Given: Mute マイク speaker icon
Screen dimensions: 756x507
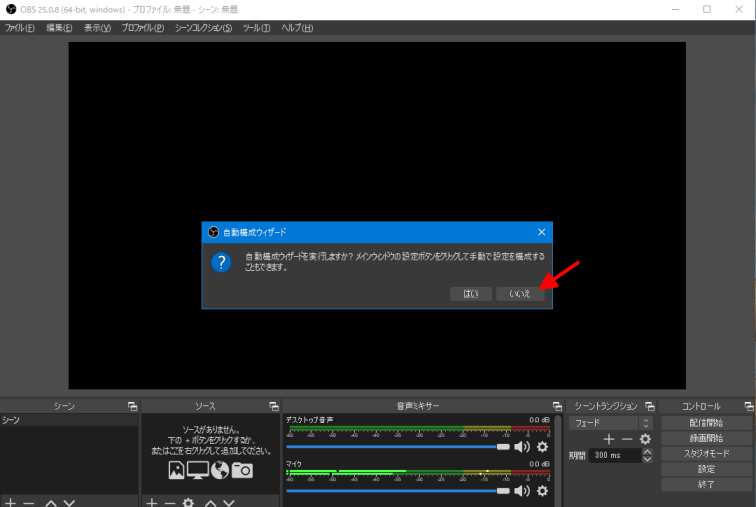Looking at the screenshot, I should click(522, 491).
